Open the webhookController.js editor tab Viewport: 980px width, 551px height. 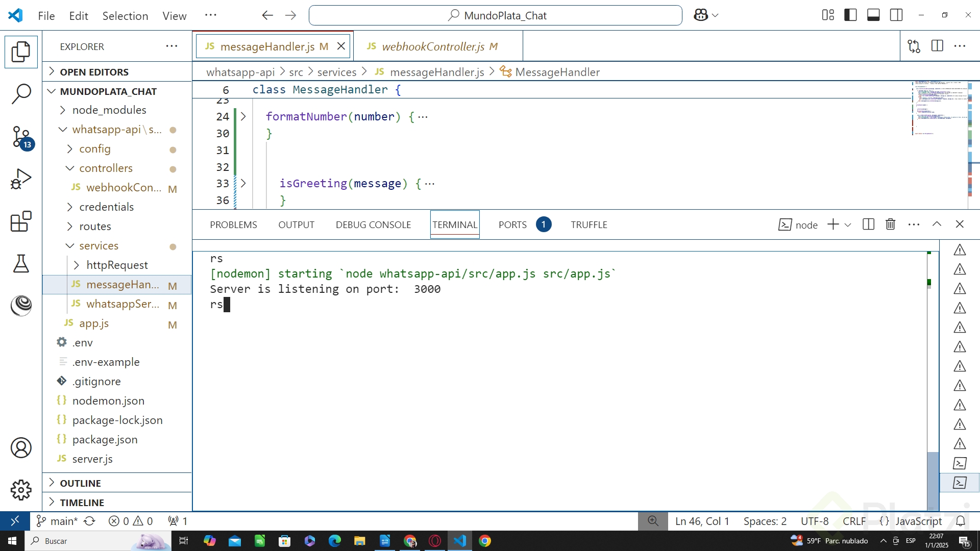click(433, 46)
